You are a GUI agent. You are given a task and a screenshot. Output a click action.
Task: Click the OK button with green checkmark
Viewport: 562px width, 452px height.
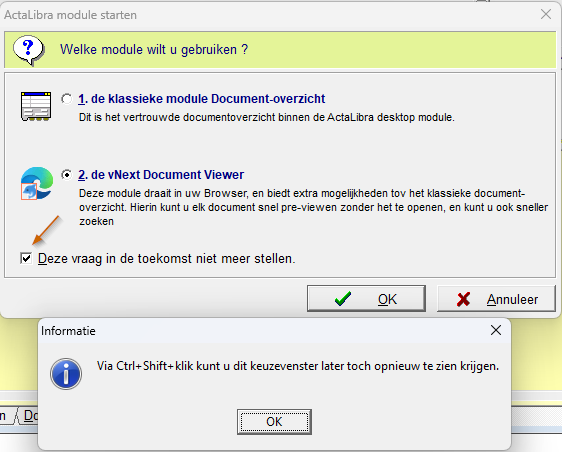366,299
